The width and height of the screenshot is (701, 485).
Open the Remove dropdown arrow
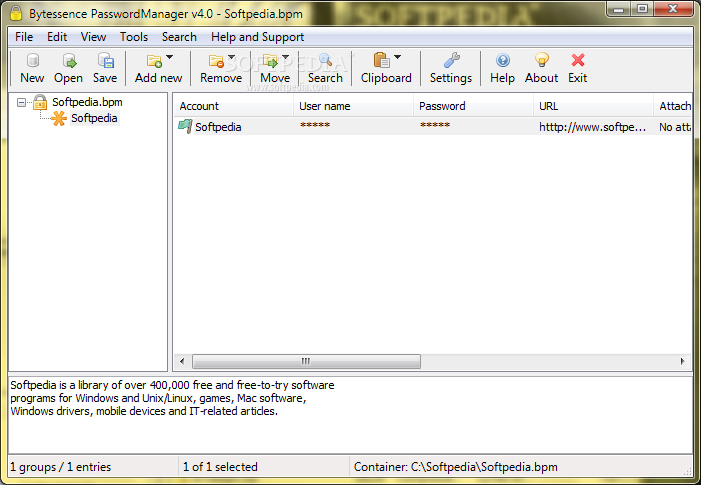tap(232, 57)
